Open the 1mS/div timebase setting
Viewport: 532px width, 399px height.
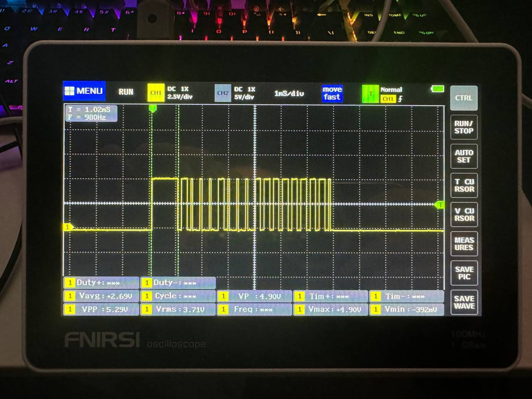click(x=289, y=94)
